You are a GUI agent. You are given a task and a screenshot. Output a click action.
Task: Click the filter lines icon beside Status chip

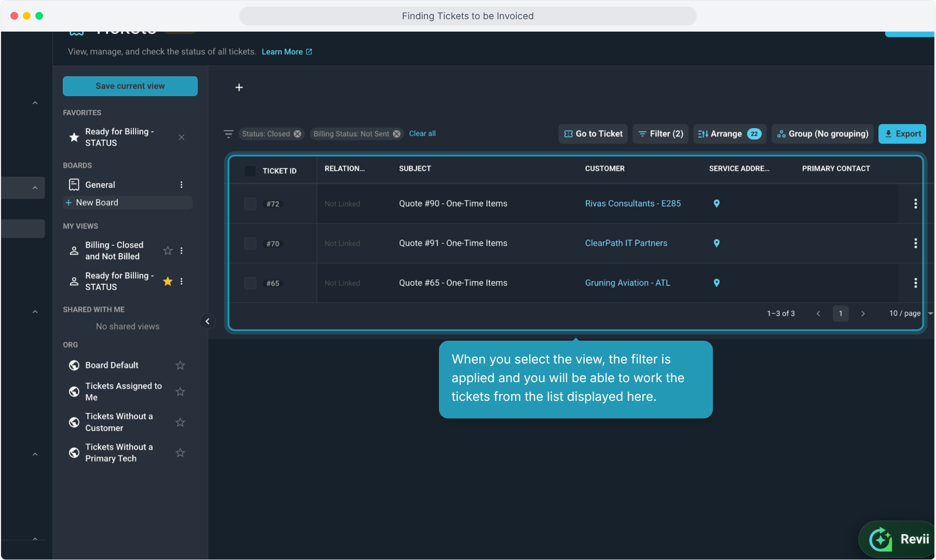click(228, 134)
